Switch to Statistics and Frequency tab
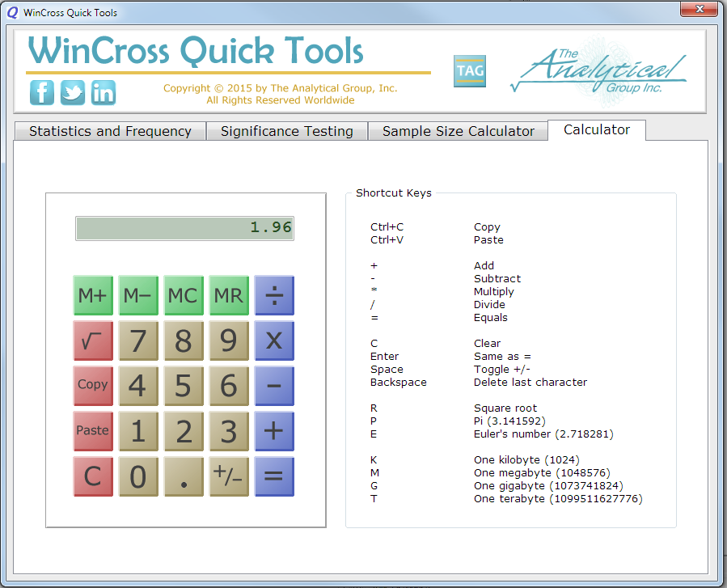 (110, 131)
